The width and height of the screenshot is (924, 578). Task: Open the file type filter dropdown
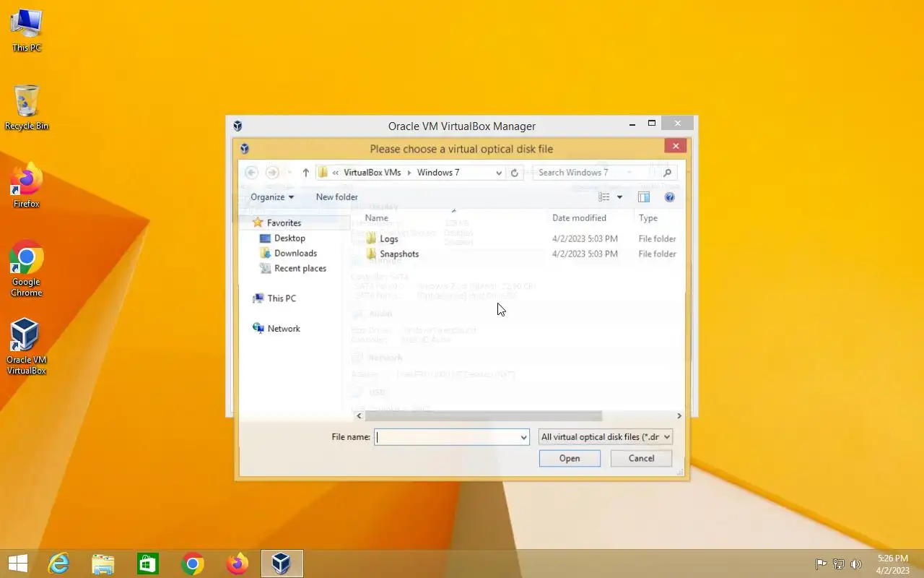coord(606,437)
